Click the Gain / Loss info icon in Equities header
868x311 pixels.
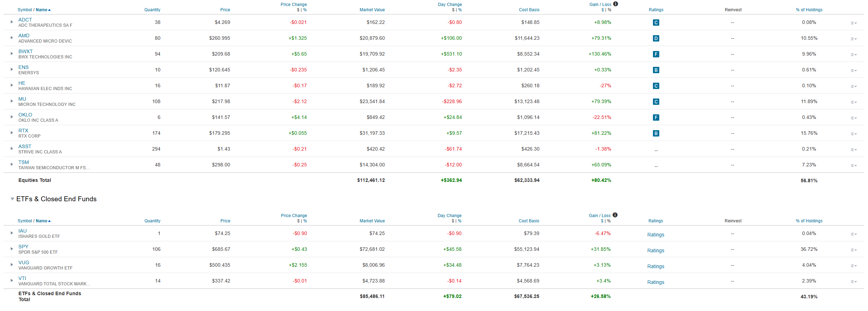tap(616, 4)
